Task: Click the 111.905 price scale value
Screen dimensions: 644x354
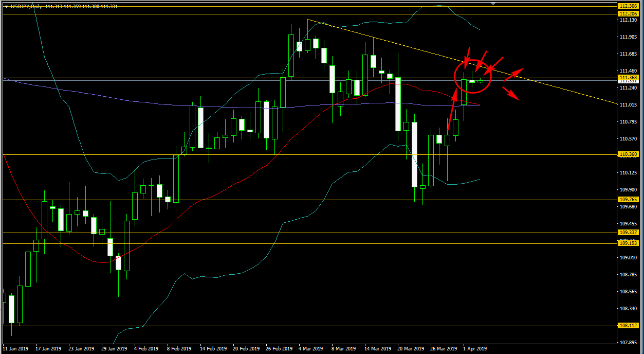Action: 629,37
